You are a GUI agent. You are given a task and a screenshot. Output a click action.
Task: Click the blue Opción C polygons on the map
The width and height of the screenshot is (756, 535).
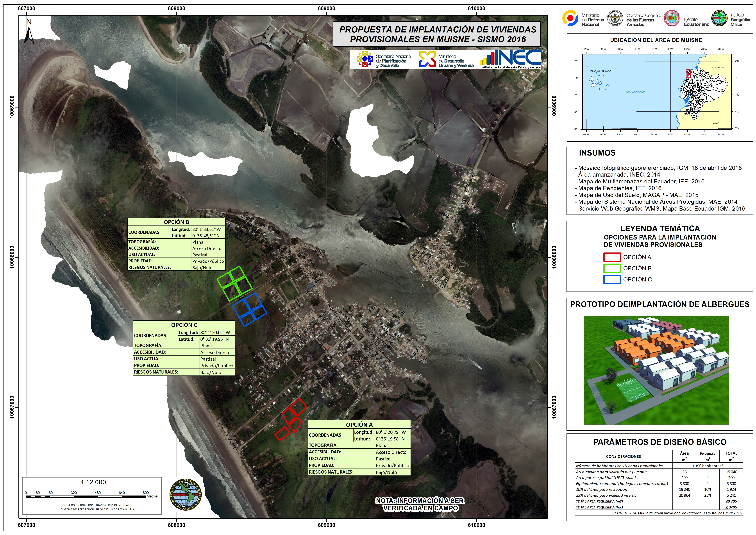tap(249, 309)
